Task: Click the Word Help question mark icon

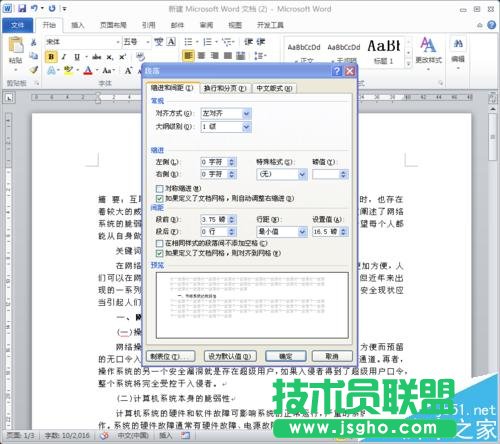Action: [491, 25]
